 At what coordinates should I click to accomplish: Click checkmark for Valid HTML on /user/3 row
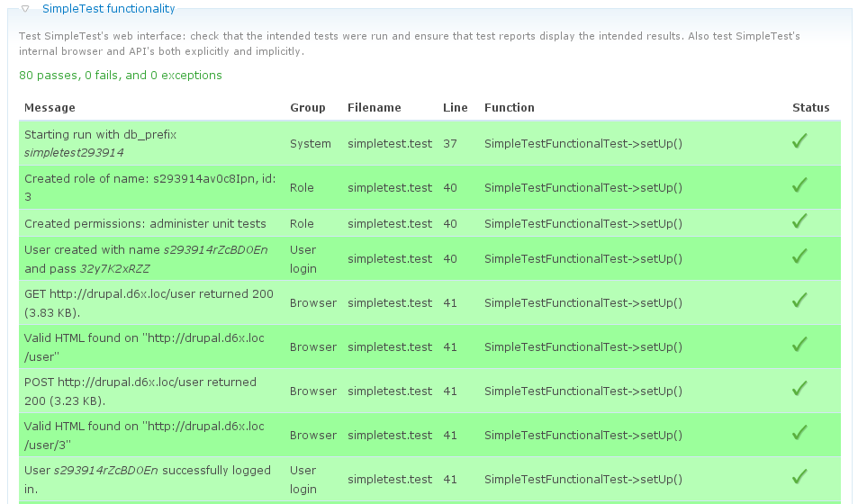pos(799,433)
